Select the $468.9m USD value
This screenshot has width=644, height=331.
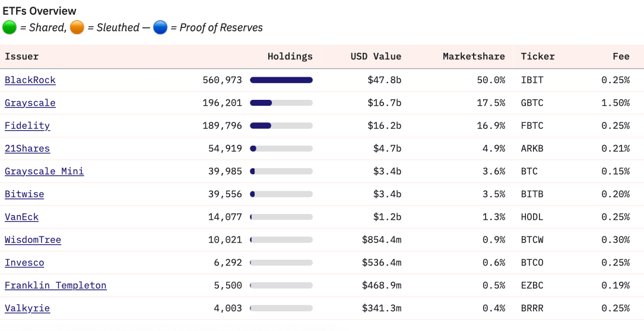pyautogui.click(x=382, y=285)
